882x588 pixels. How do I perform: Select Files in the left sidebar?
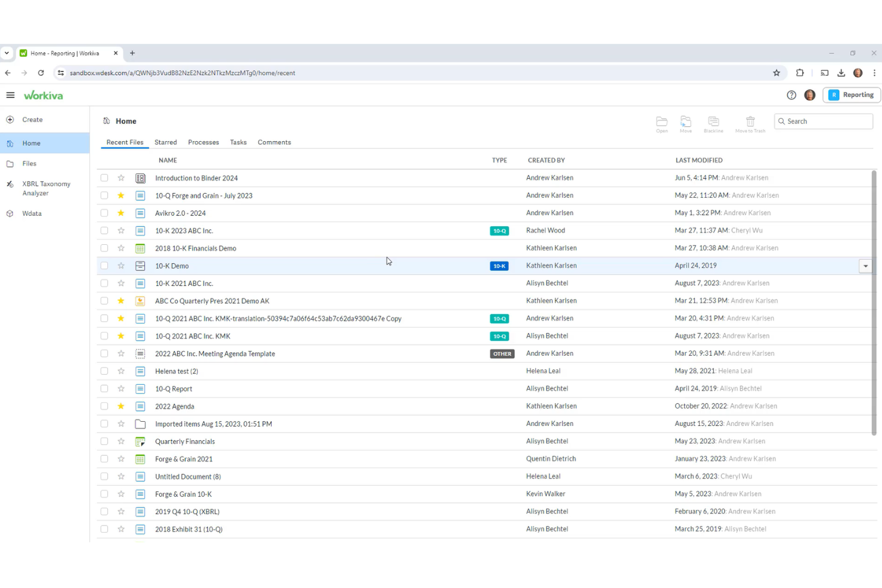click(29, 163)
